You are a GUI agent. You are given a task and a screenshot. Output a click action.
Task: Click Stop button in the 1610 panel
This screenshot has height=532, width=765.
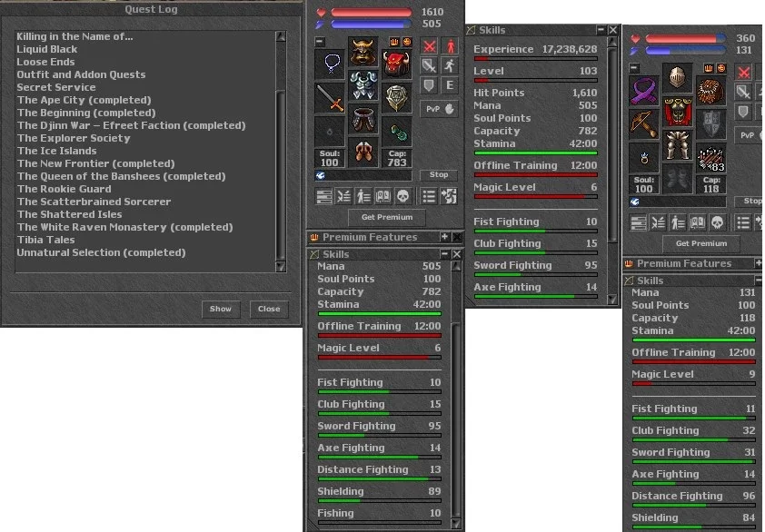pos(439,174)
